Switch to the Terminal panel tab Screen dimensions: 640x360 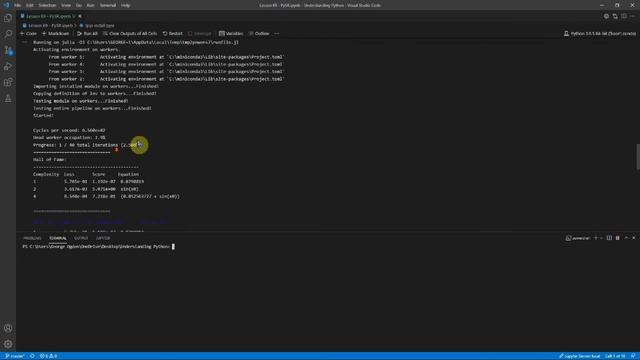coord(58,238)
